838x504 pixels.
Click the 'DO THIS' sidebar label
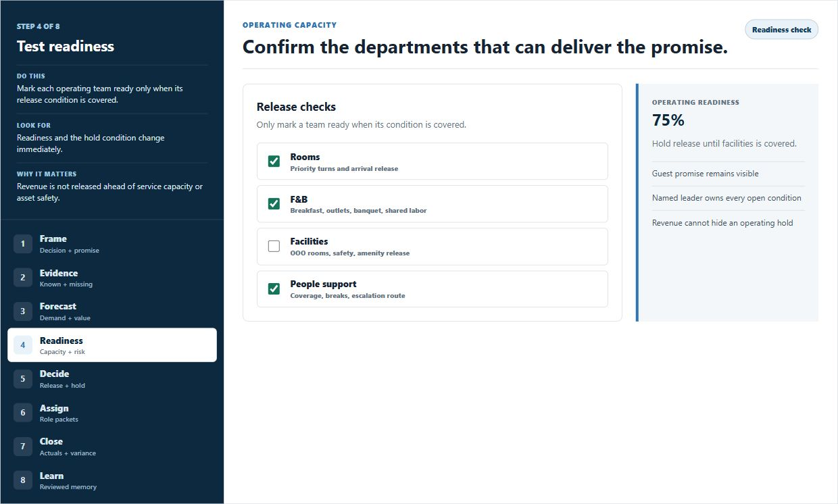tap(31, 76)
